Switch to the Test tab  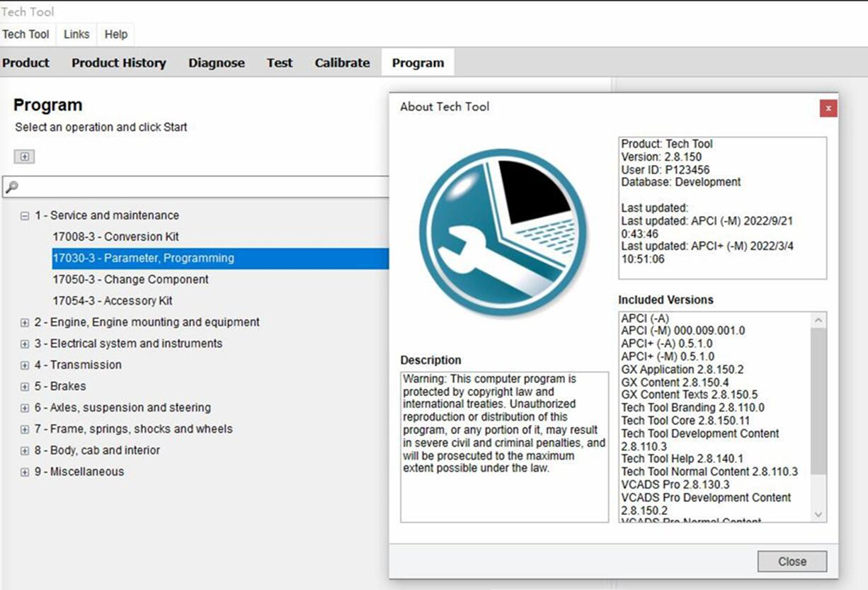tap(280, 62)
